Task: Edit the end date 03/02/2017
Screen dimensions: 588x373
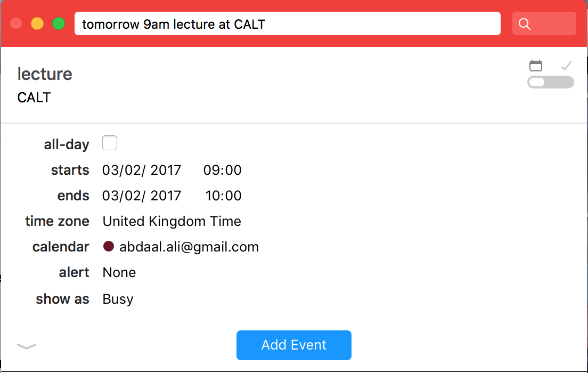Action: [x=141, y=196]
